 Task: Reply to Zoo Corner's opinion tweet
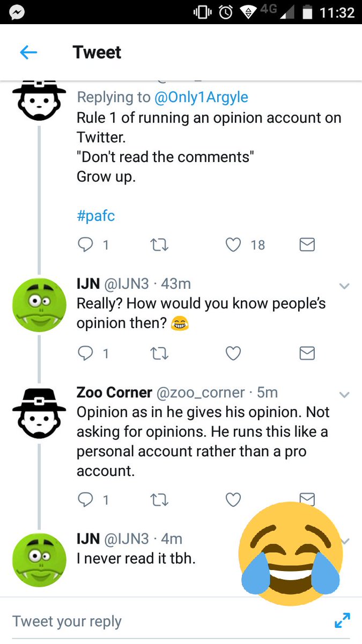(x=85, y=500)
